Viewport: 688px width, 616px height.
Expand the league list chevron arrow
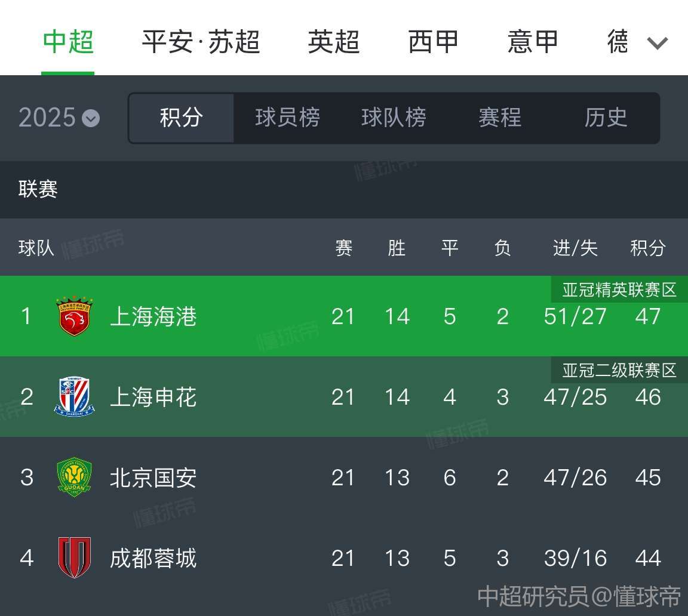(657, 43)
